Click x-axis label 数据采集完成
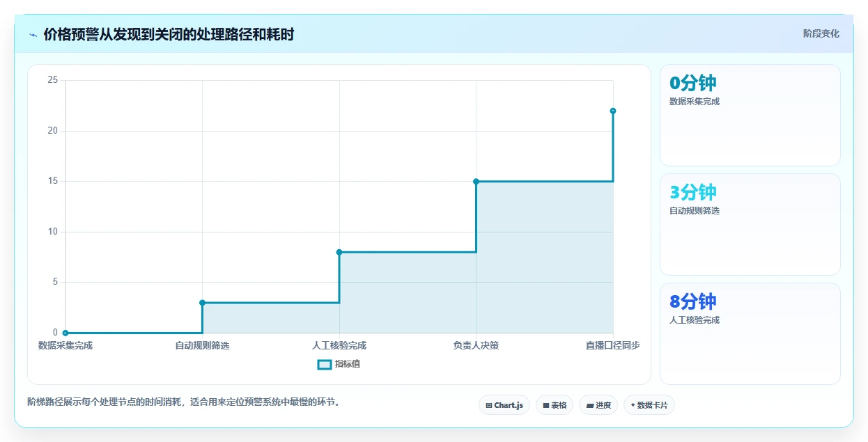This screenshot has height=442, width=868. click(x=65, y=346)
